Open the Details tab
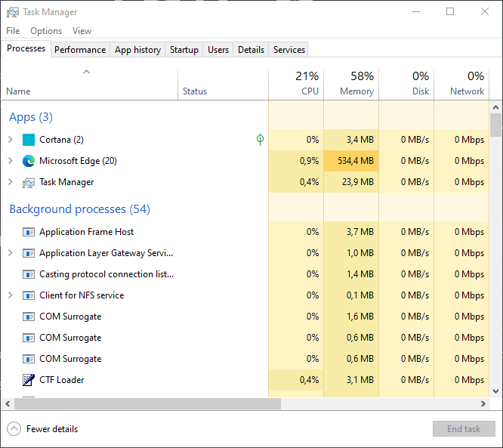The image size is (503, 448). click(x=251, y=50)
